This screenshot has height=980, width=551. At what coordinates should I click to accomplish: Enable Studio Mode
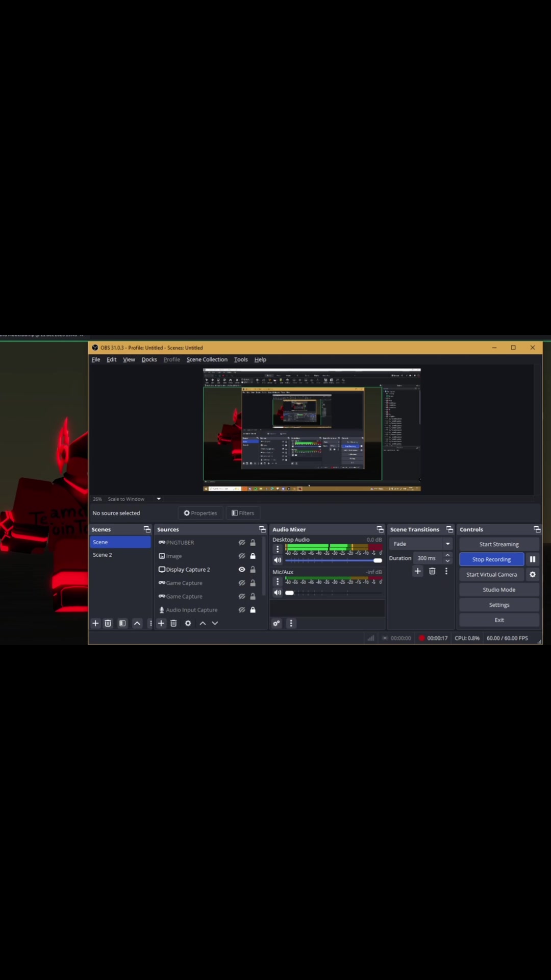[499, 590]
